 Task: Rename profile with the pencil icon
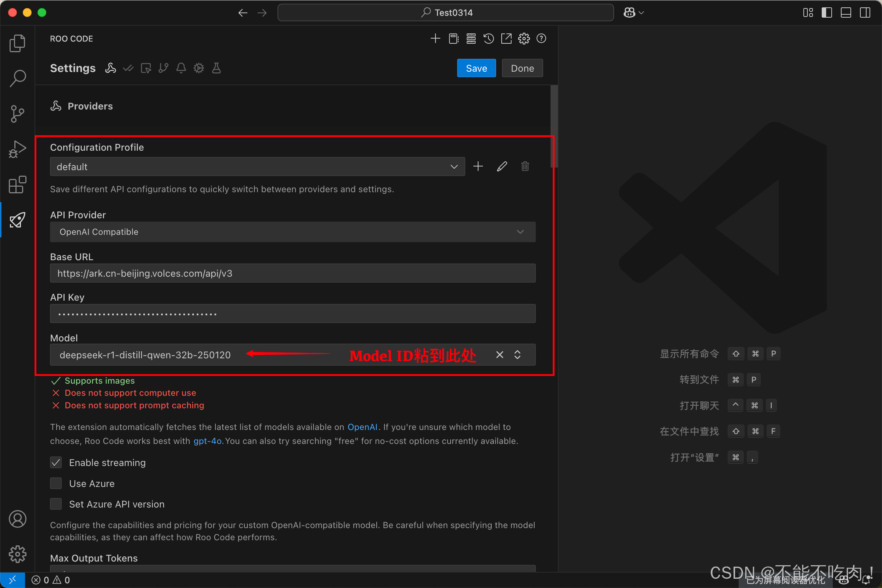(x=502, y=166)
